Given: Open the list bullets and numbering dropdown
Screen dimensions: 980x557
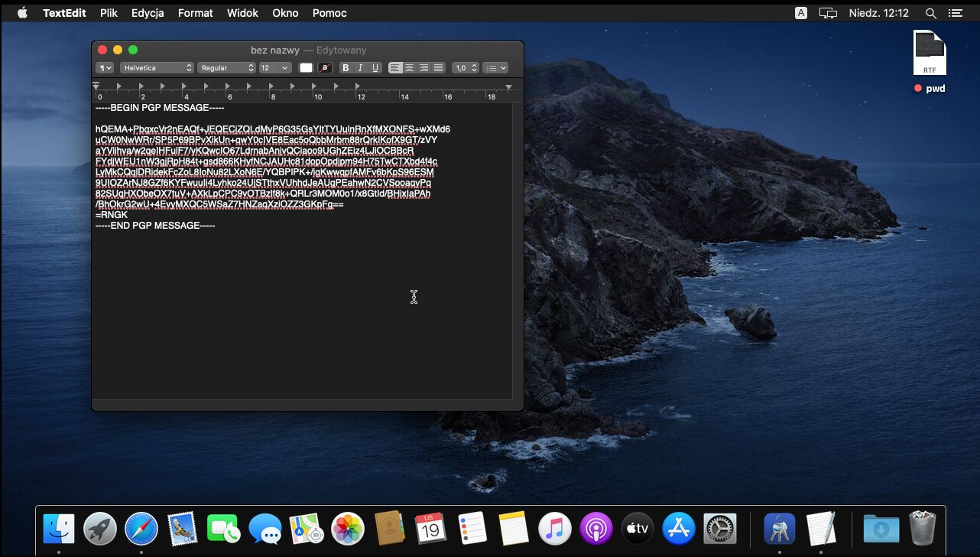Looking at the screenshot, I should [x=495, y=68].
